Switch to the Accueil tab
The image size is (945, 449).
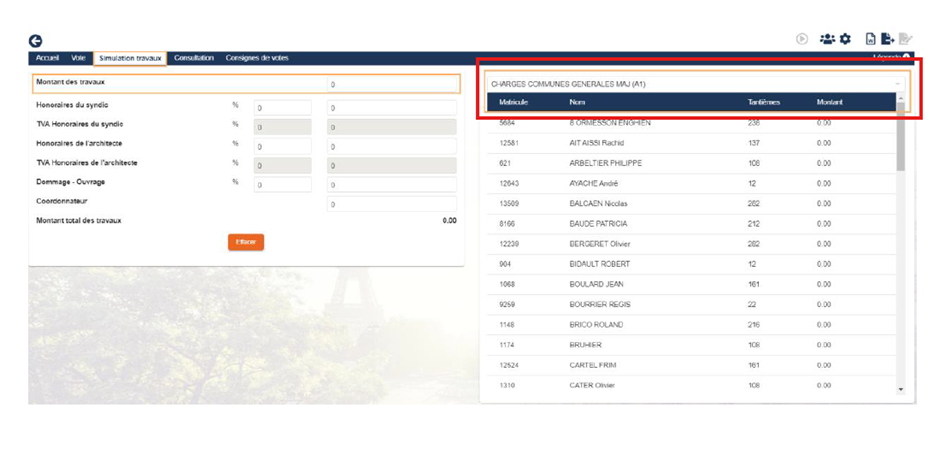47,58
